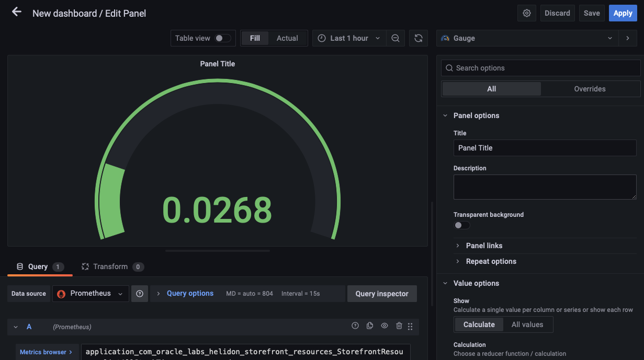The width and height of the screenshot is (644, 360).
Task: Select All values show option
Action: [x=527, y=324]
